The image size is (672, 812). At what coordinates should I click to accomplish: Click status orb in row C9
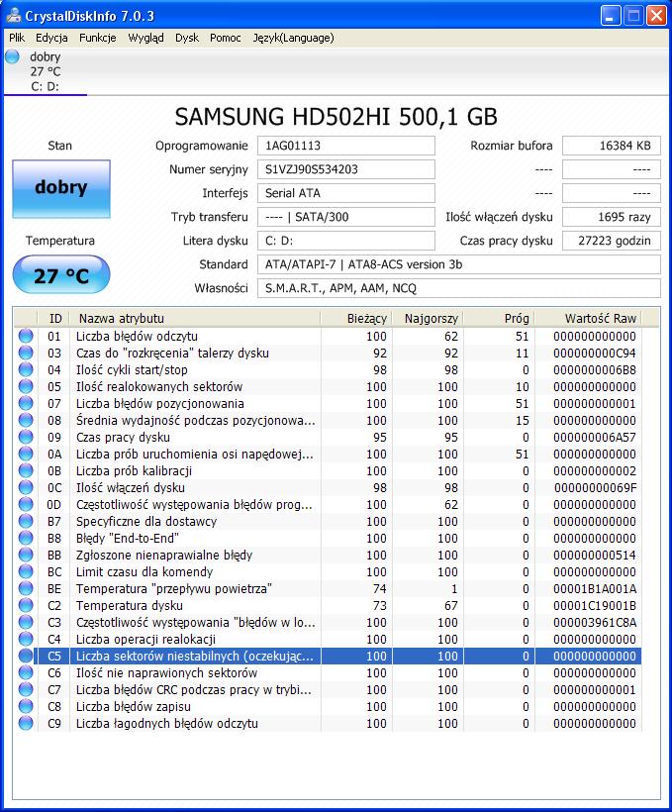[x=26, y=723]
